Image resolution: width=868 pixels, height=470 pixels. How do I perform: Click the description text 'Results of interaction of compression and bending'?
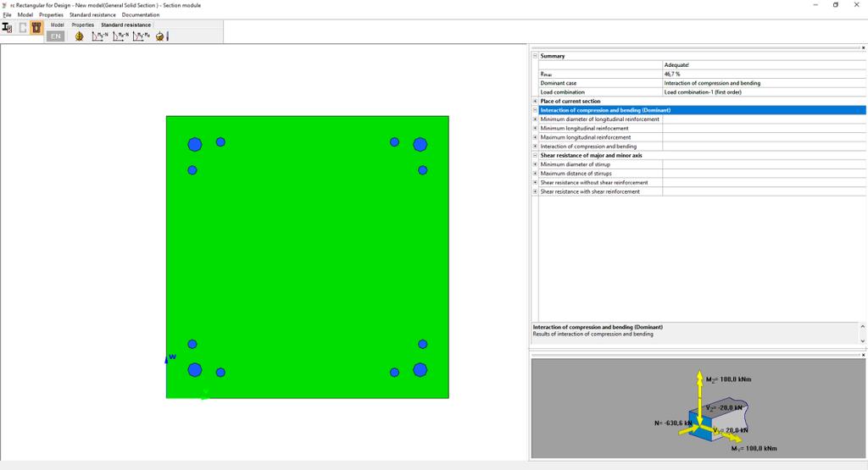click(593, 334)
